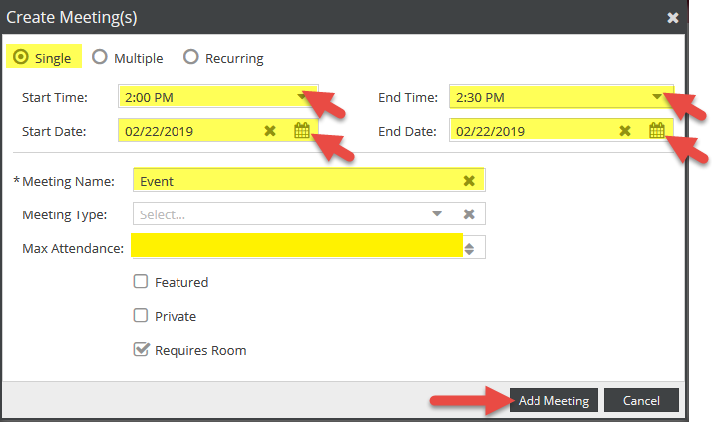712x422 pixels.
Task: Select the Multiple meeting radio button
Action: click(100, 57)
